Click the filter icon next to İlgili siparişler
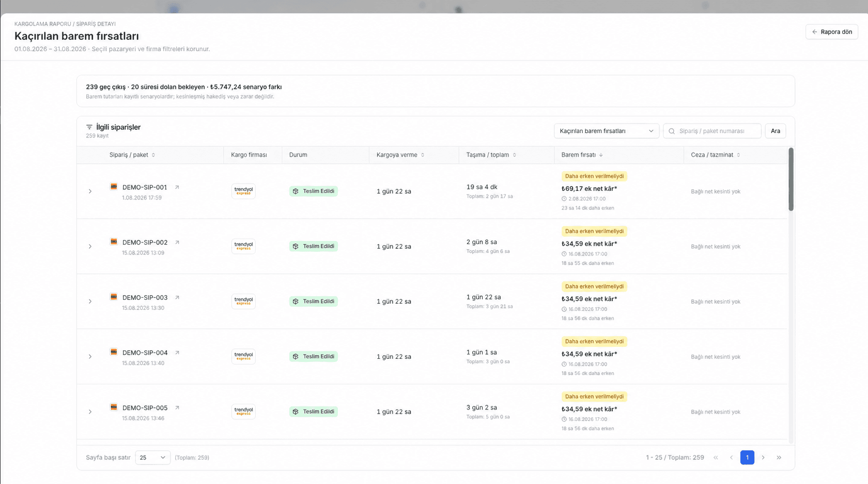The width and height of the screenshot is (868, 484). click(89, 127)
